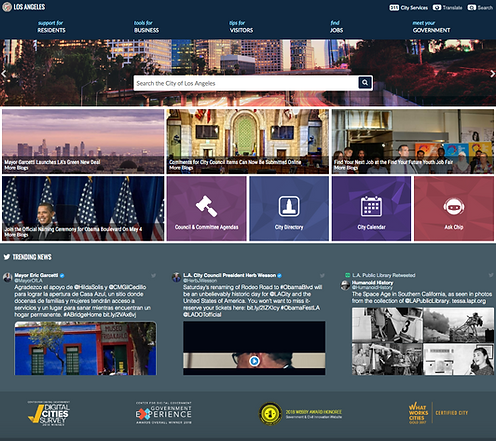Image resolution: width=496 pixels, height=441 pixels.
Task: Go to previous hero banner slide
Action: point(4,74)
